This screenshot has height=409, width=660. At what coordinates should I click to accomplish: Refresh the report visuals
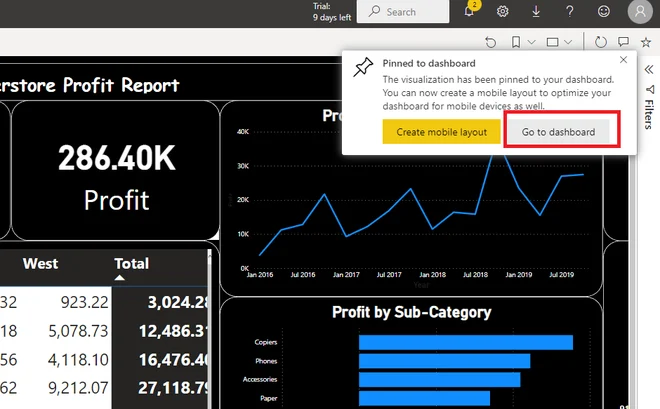(x=600, y=42)
